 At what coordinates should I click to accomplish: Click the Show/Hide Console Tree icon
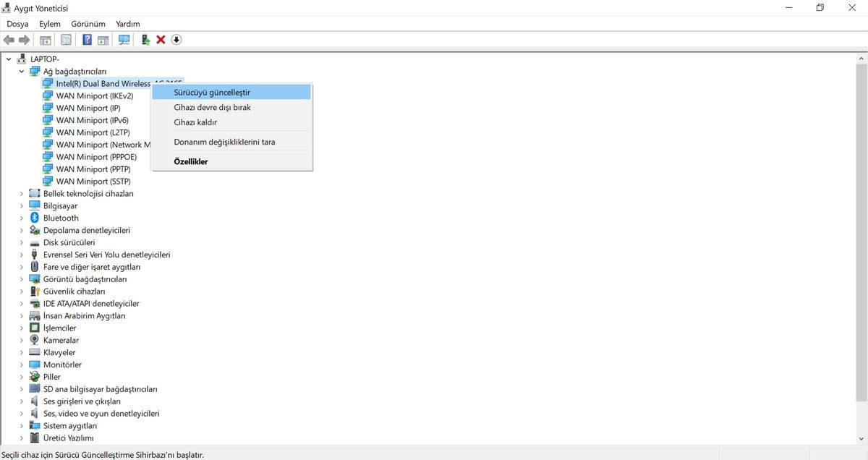click(45, 40)
